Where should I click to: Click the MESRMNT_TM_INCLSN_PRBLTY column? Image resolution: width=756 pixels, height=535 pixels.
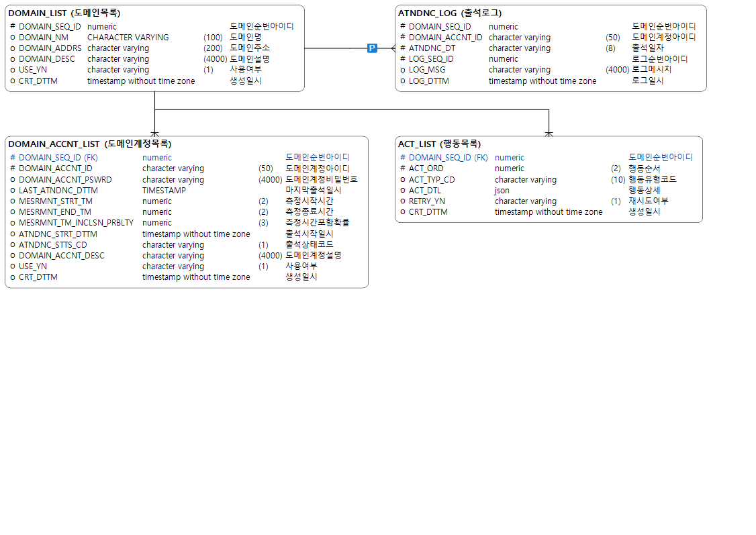76,223
